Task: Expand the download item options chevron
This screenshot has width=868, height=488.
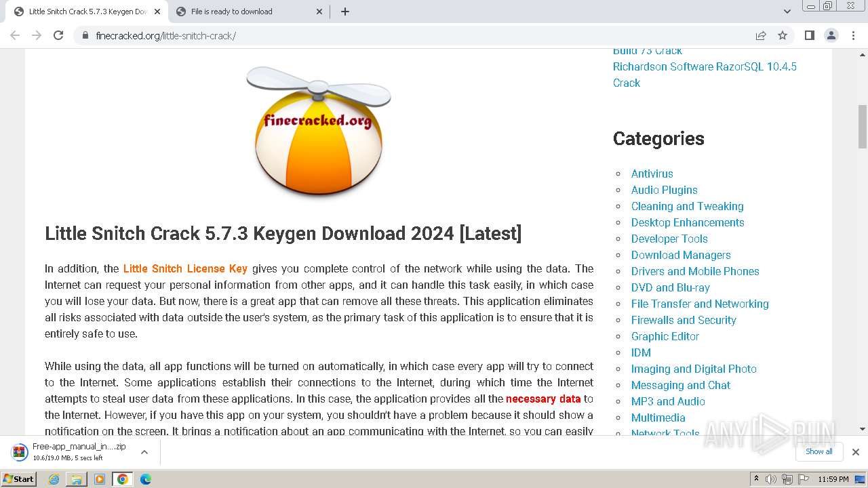Action: coord(144,451)
